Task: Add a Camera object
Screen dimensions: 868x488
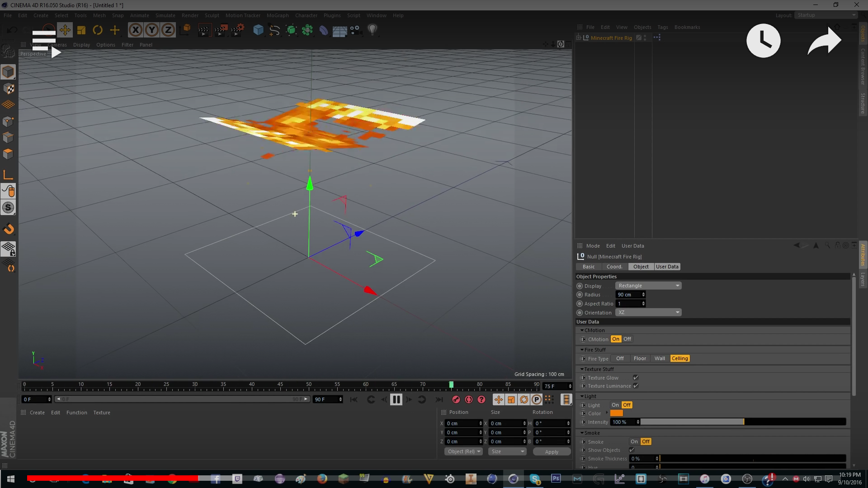Action: [355, 30]
